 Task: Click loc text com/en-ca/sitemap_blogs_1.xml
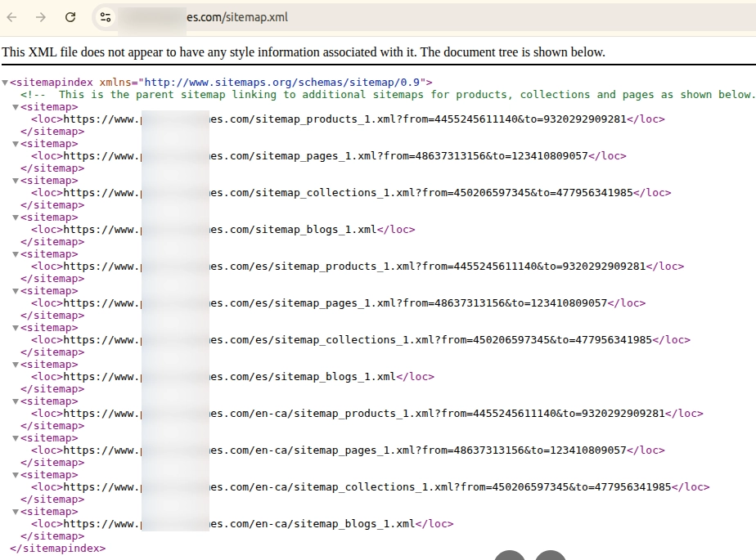pos(322,524)
